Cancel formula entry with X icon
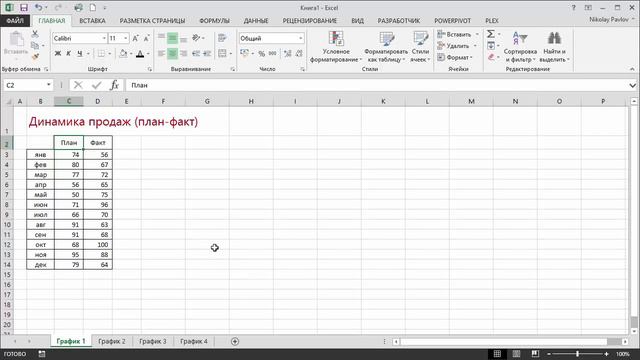This screenshot has width=640, height=360. (78, 85)
